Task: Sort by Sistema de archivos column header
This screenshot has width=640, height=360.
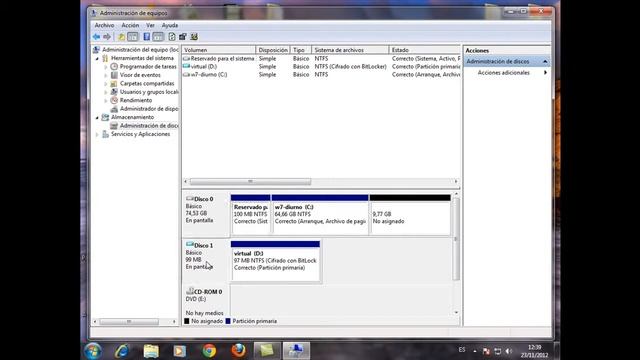Action: 350,50
